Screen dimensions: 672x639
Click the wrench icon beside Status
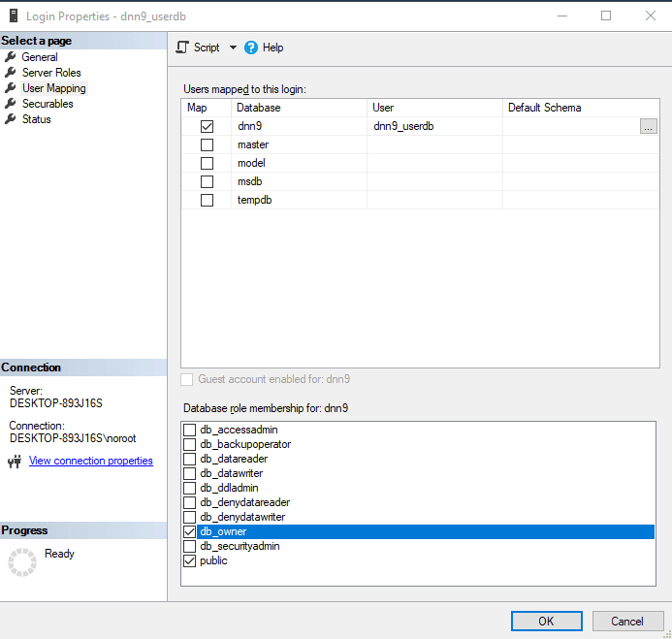pos(11,119)
